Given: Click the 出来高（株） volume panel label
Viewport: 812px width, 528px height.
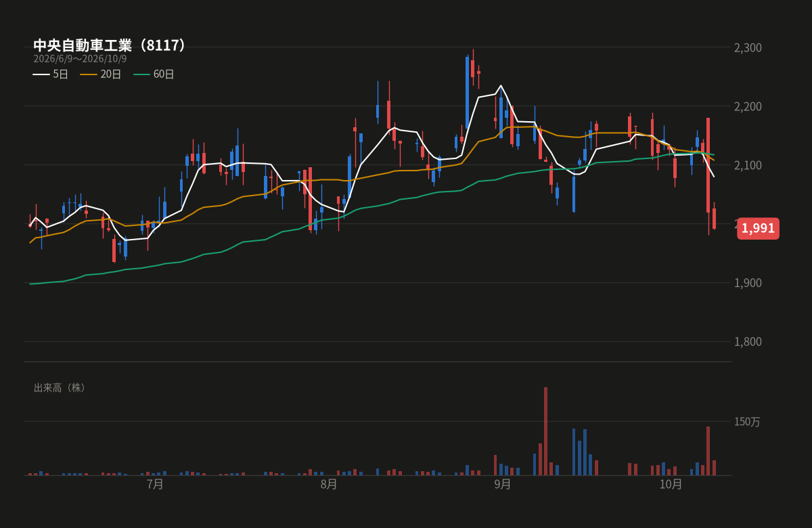Looking at the screenshot, I should click(x=60, y=388).
